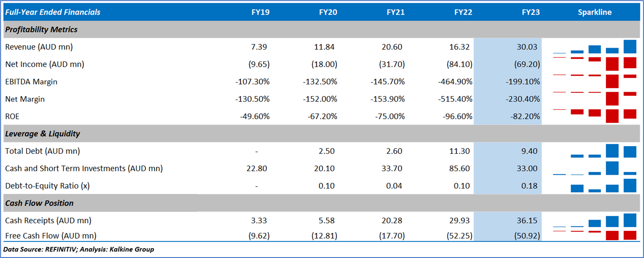Select the Leverage & Liquidity section header

tap(43, 134)
